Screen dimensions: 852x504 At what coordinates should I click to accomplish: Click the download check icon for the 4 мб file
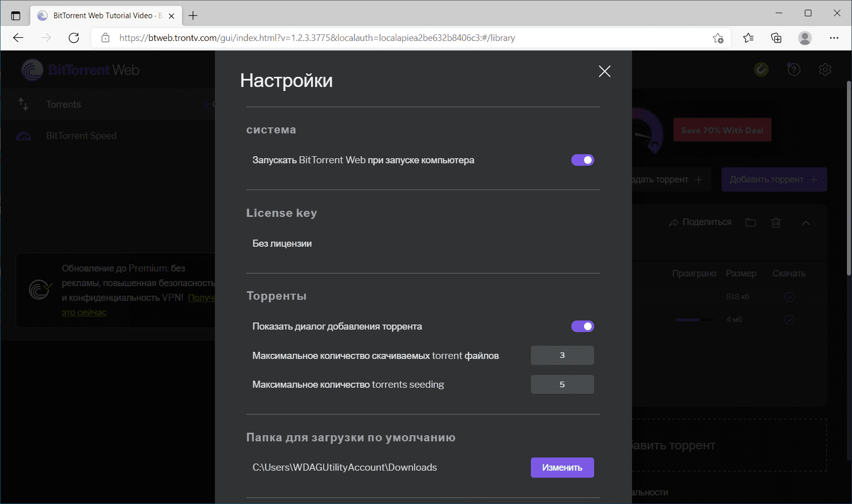tap(789, 319)
